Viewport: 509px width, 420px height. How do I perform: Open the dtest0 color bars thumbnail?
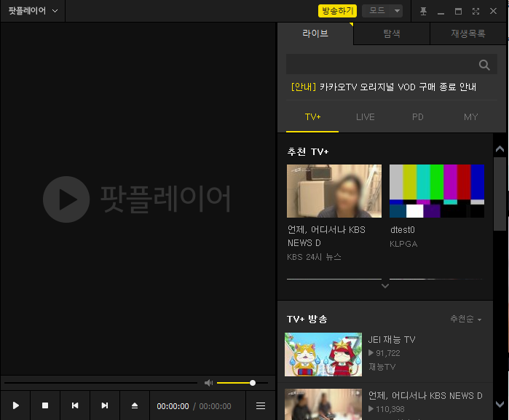point(437,191)
